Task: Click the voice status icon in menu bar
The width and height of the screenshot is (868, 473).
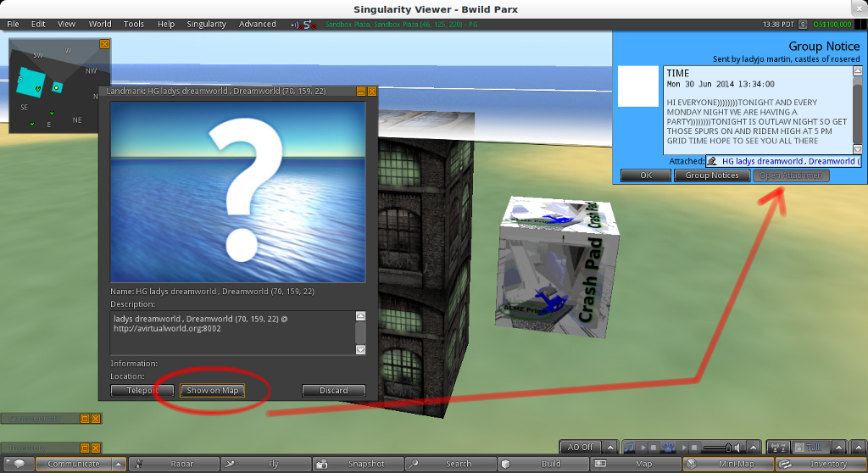Action: click(x=296, y=25)
